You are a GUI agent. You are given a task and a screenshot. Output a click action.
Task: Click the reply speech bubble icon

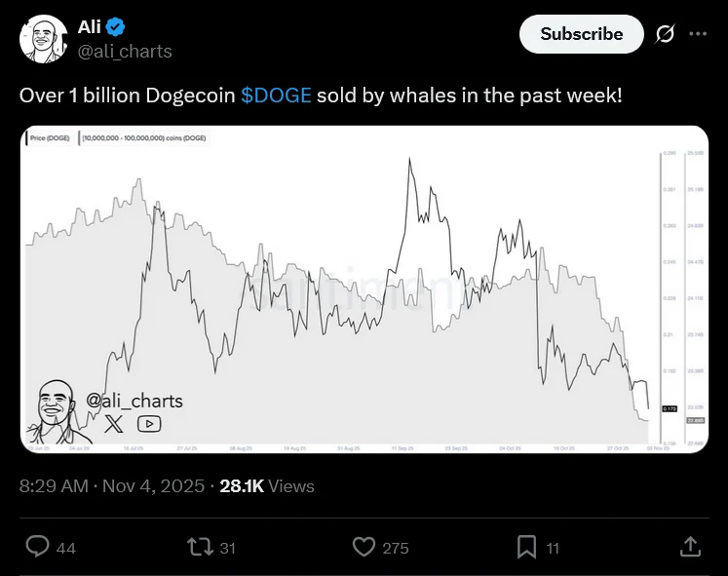point(37,547)
